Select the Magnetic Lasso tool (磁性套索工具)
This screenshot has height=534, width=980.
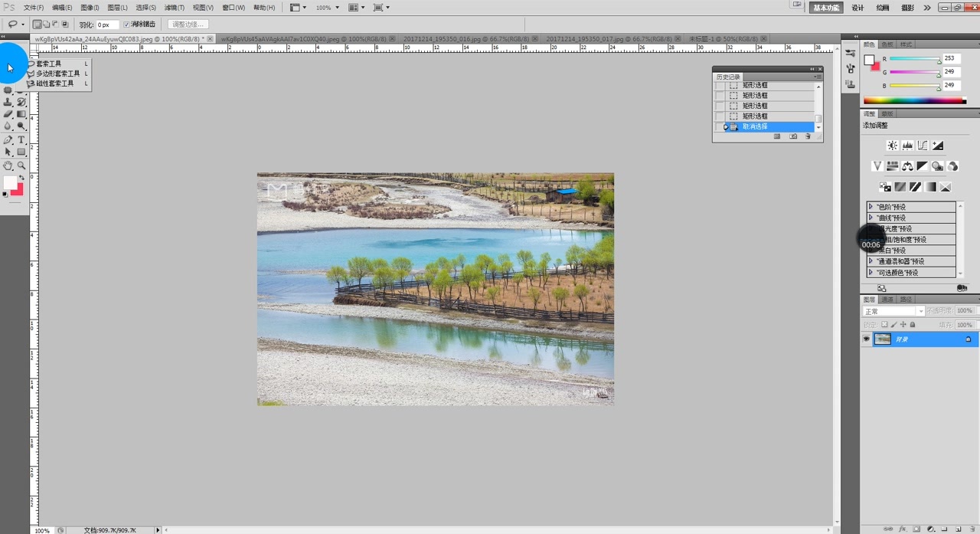[x=59, y=84]
